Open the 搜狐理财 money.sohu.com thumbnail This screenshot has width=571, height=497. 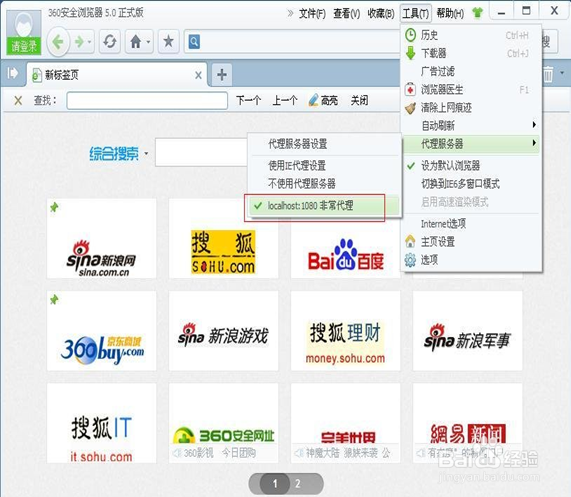(346, 331)
